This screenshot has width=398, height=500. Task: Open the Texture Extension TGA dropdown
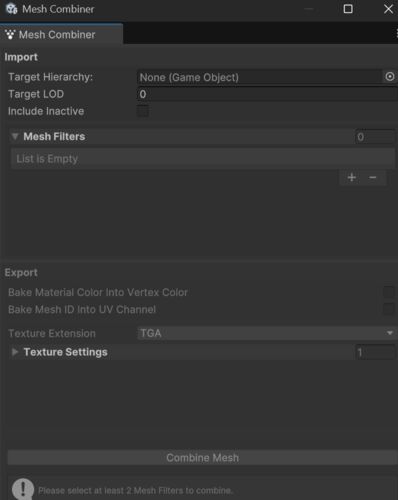(266, 333)
